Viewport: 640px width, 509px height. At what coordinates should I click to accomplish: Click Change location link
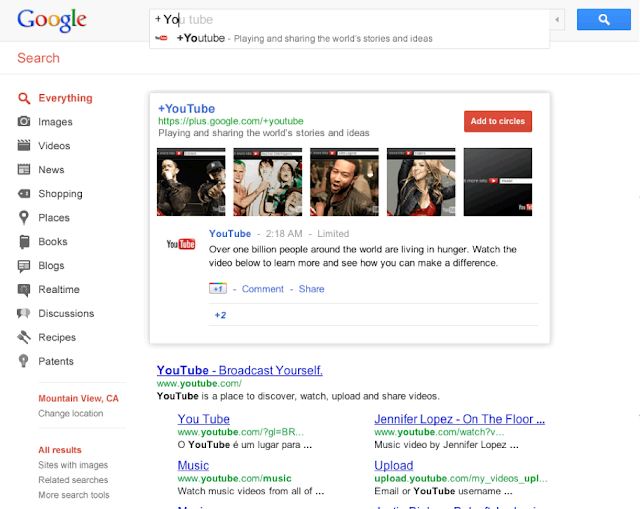pos(71,413)
